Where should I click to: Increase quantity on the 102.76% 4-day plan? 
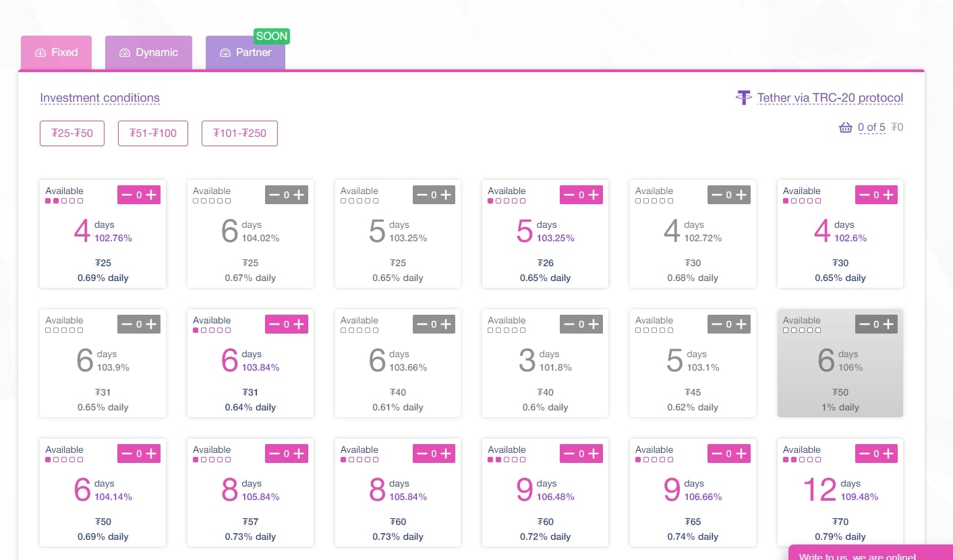(152, 195)
